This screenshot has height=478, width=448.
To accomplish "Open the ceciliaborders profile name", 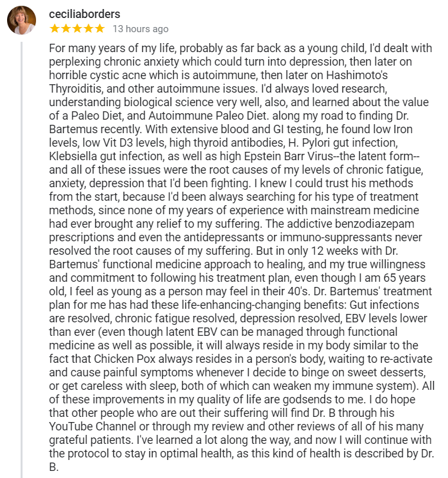I will 84,14.
